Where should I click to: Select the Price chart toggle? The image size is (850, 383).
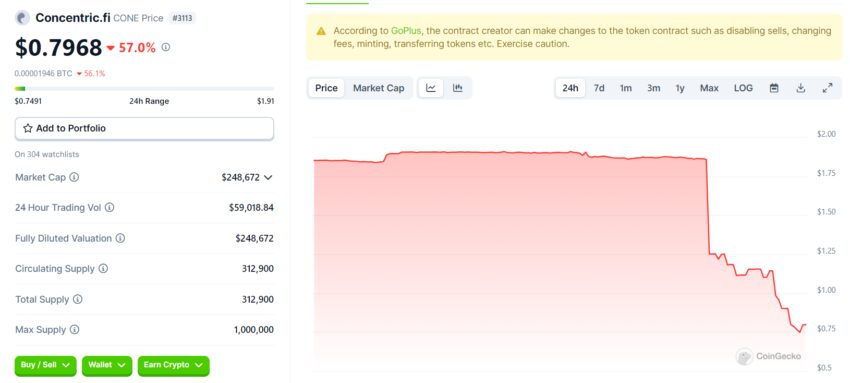[326, 88]
